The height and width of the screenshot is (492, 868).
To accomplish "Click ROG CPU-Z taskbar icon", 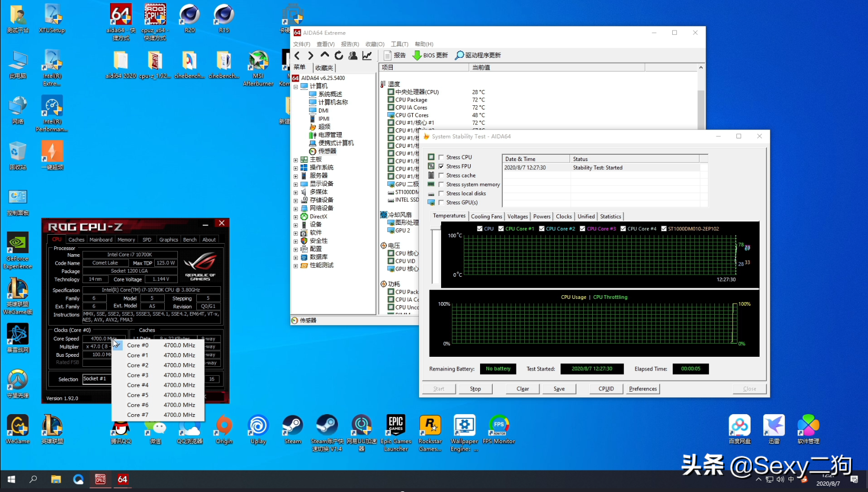I will coord(100,479).
